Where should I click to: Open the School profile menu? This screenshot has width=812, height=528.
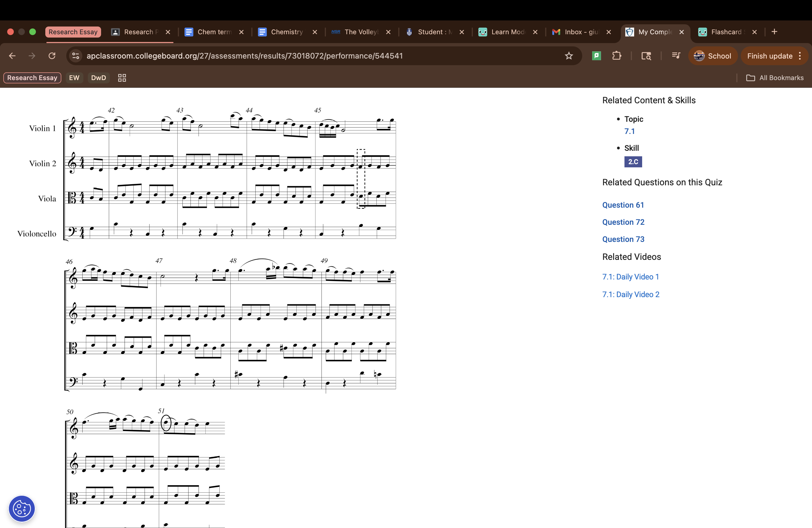(x=713, y=56)
